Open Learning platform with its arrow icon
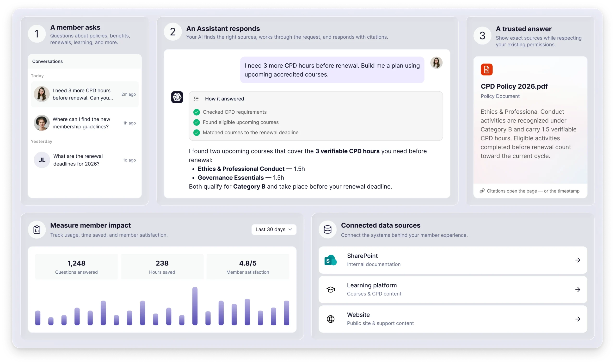615x364 pixels. tap(578, 290)
